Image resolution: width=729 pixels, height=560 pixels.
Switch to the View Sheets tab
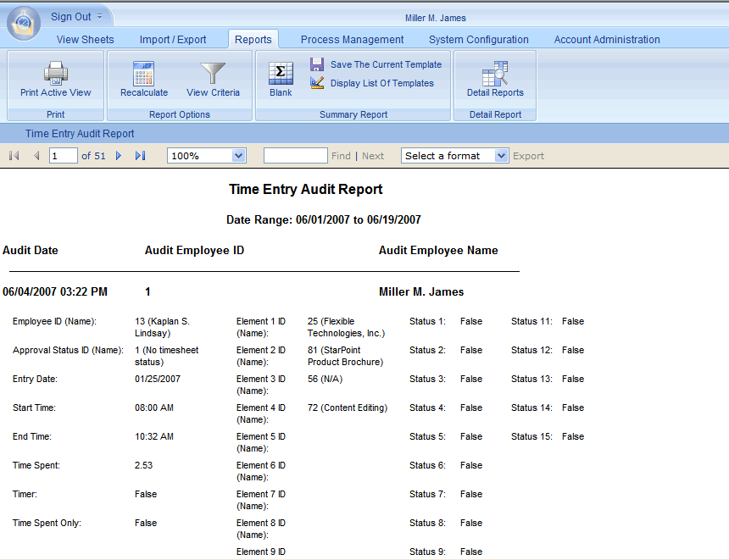pos(85,40)
